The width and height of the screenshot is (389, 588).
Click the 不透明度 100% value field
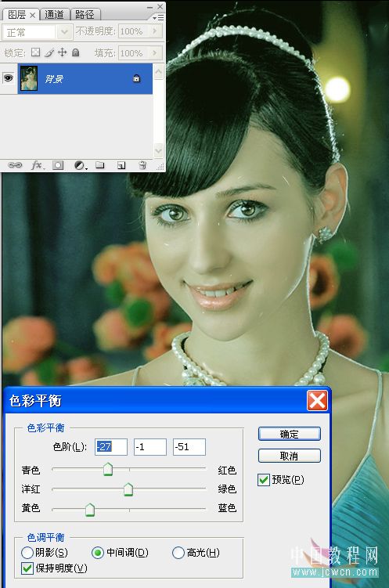coord(134,31)
